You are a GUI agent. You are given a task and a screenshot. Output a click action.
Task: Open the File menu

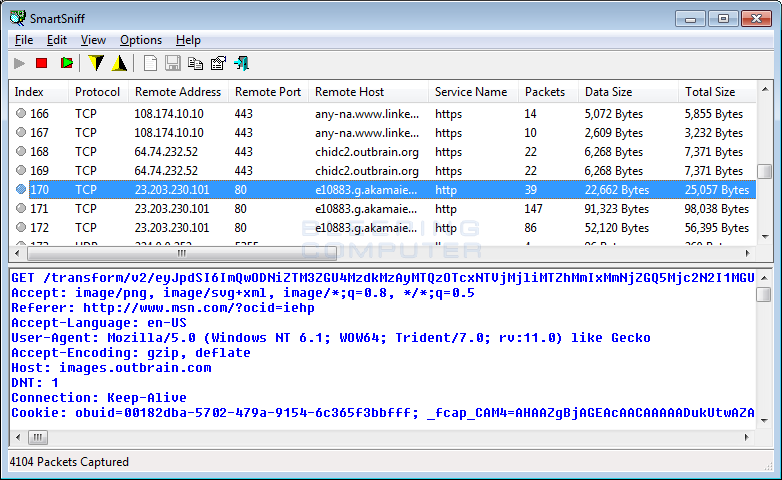pyautogui.click(x=24, y=40)
